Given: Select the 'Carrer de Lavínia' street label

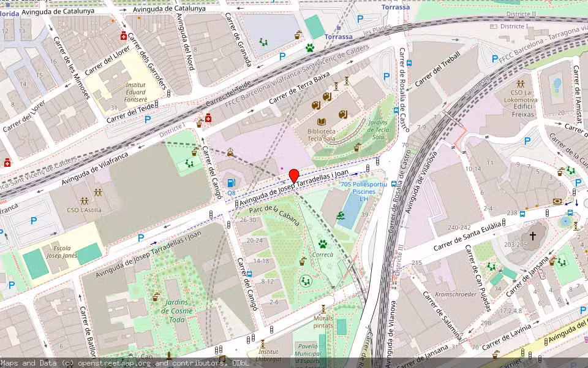Looking at the screenshot, I should [x=507, y=337].
